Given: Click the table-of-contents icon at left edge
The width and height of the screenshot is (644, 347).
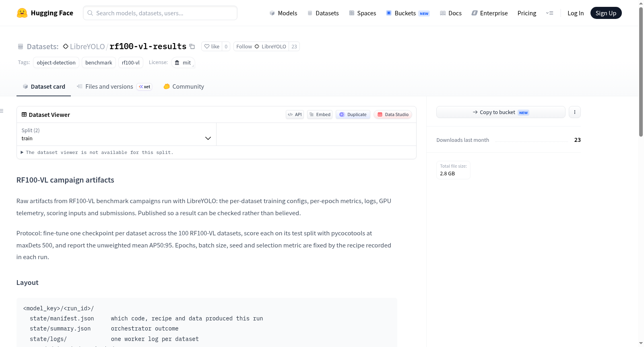Looking at the screenshot, I should tap(2, 111).
